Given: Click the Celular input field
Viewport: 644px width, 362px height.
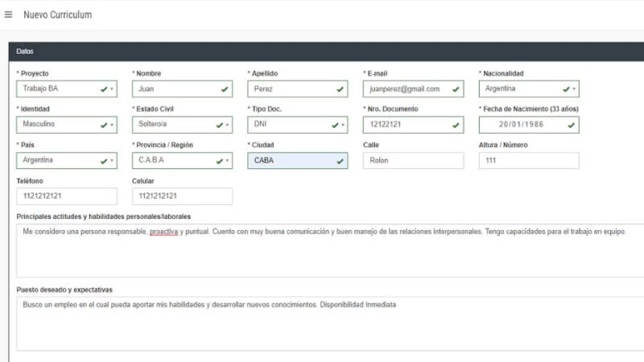Looking at the screenshot, I should tap(182, 196).
